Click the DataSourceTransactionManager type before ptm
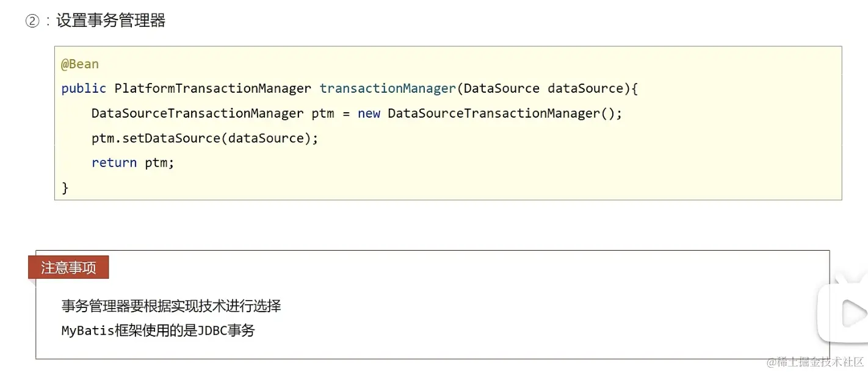 pos(197,113)
